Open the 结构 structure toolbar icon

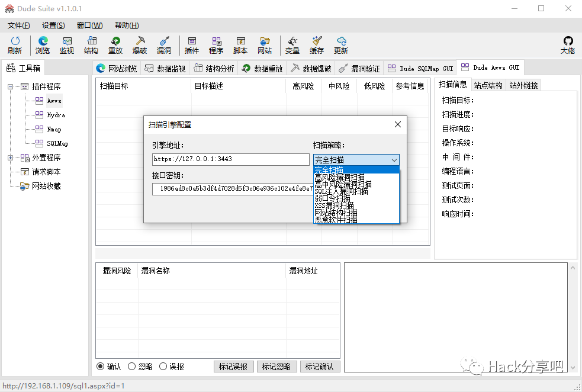91,45
